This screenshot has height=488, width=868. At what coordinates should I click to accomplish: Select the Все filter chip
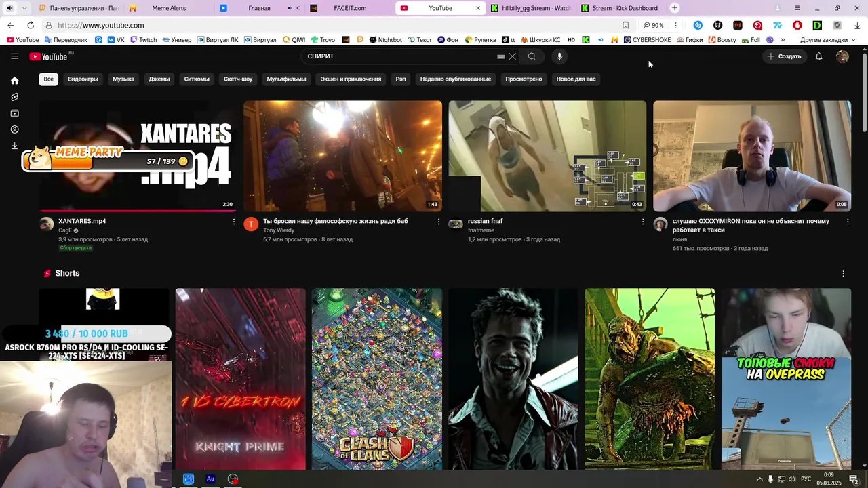click(49, 79)
